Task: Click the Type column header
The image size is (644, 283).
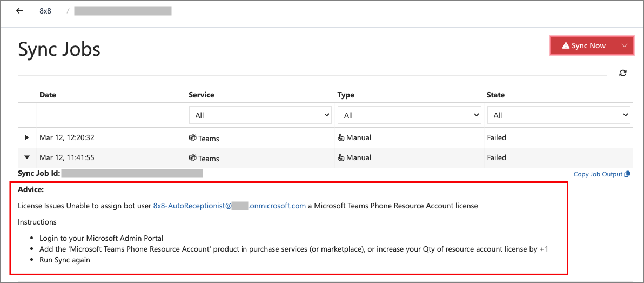Action: (x=346, y=95)
